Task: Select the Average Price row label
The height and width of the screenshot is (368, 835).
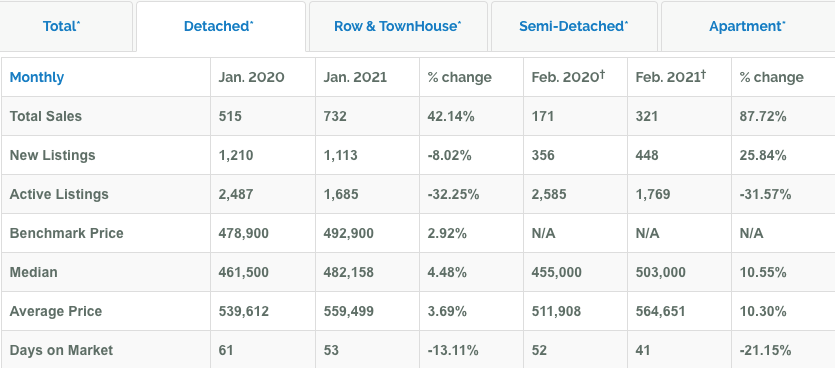Action: [56, 311]
